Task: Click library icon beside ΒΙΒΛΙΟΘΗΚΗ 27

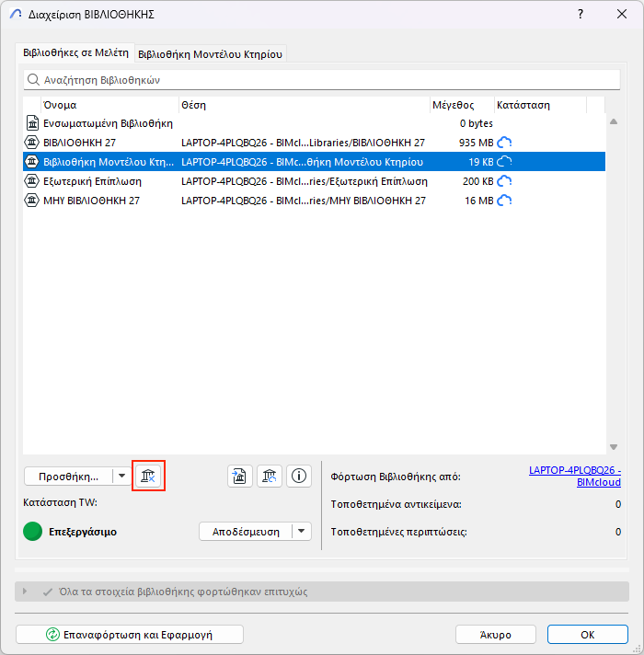Action: pos(32,143)
